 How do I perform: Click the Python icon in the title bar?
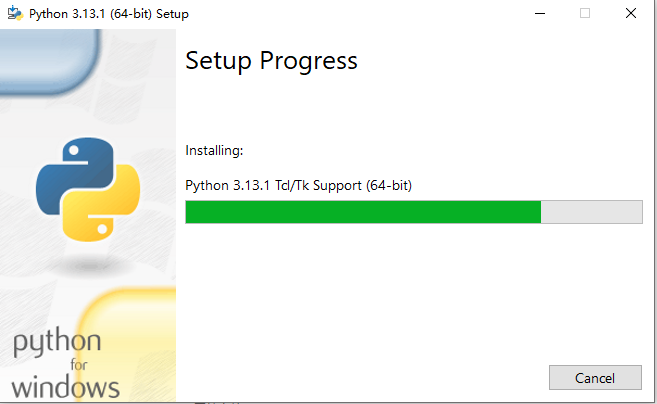[15, 14]
